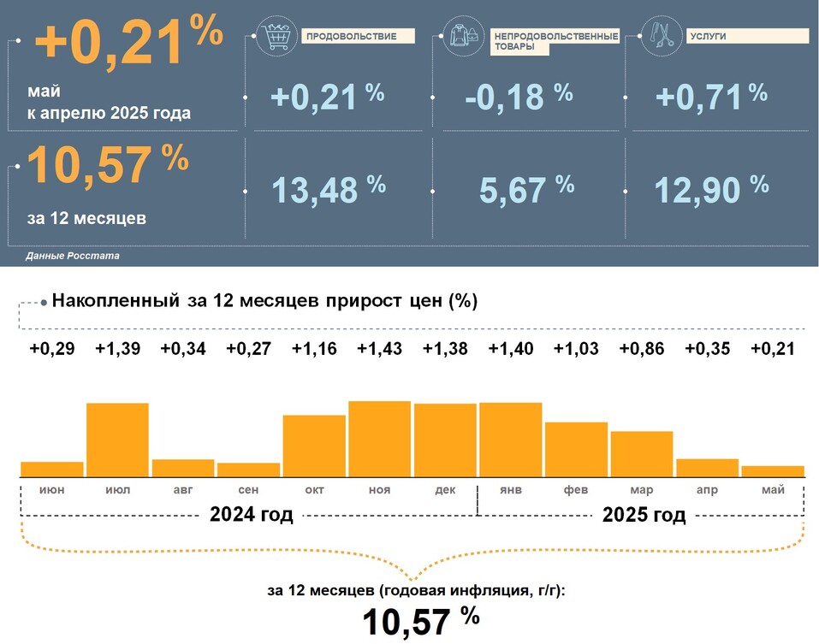Click the ноя bar in the chart
The width and height of the screenshot is (819, 644).
tap(379, 438)
